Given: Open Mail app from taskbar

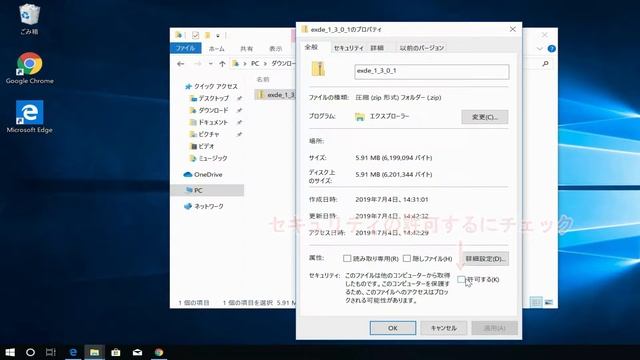Looking at the screenshot, I should [137, 352].
